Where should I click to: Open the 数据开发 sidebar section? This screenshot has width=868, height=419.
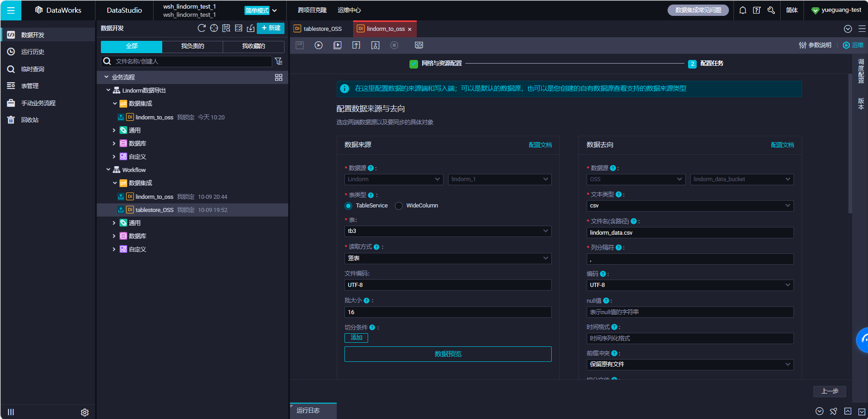[x=47, y=35]
